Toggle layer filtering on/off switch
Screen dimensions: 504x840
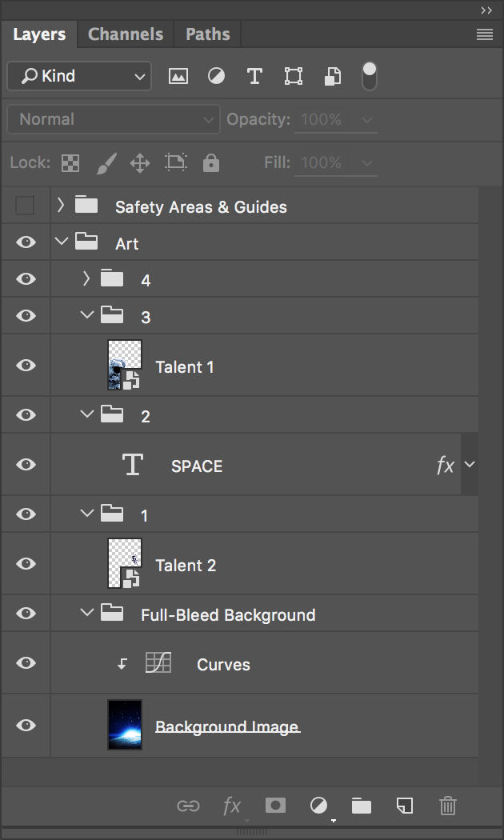pyautogui.click(x=370, y=76)
